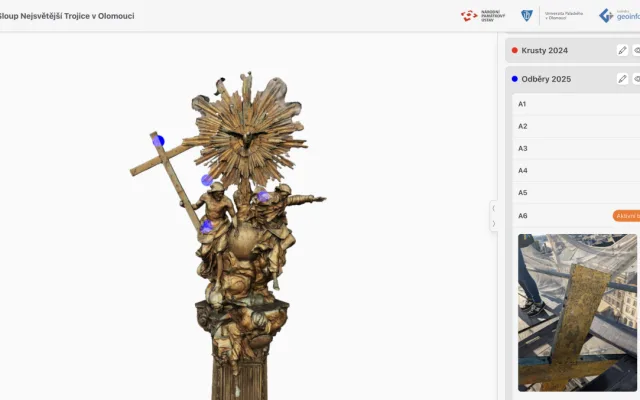Collapse the Odběry 2025 layer header
The width and height of the screenshot is (640, 400).
click(573, 79)
